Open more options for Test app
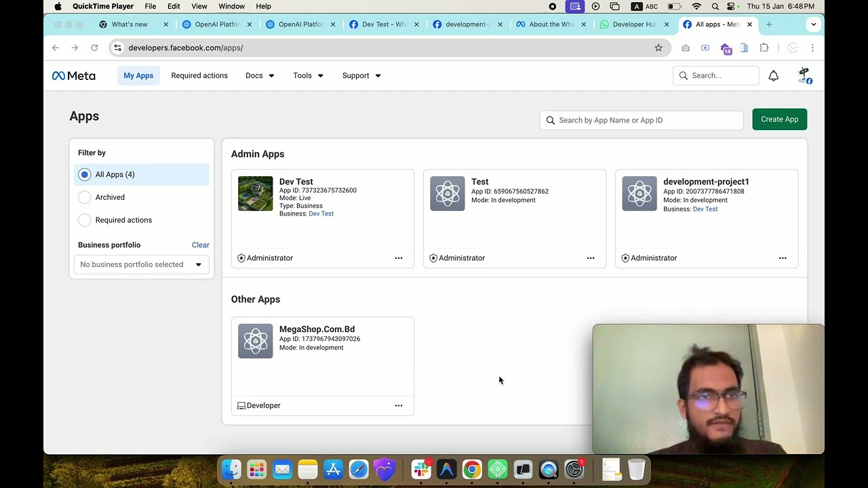This screenshot has width=868, height=488. (x=591, y=258)
